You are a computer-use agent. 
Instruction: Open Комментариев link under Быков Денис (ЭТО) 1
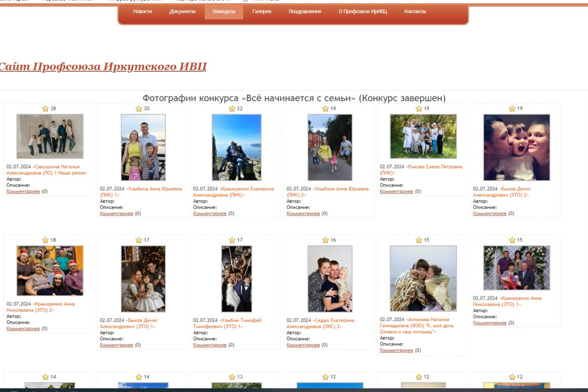pos(117,345)
